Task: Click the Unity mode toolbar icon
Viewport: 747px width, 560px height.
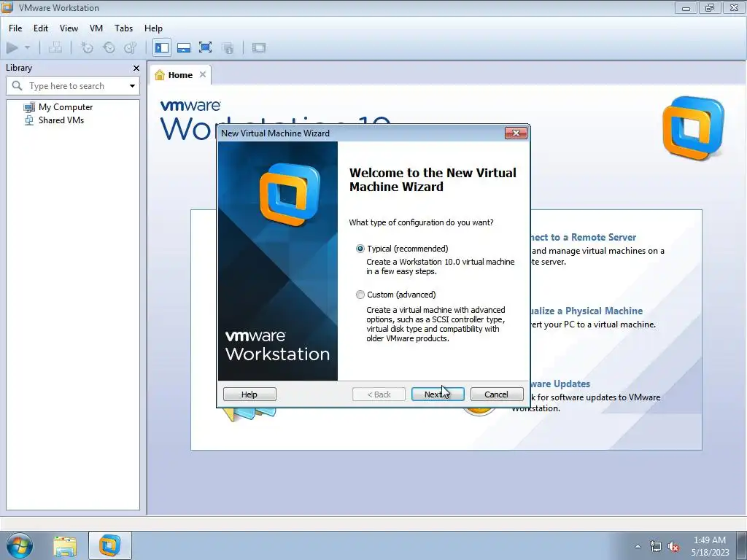Action: (x=228, y=47)
